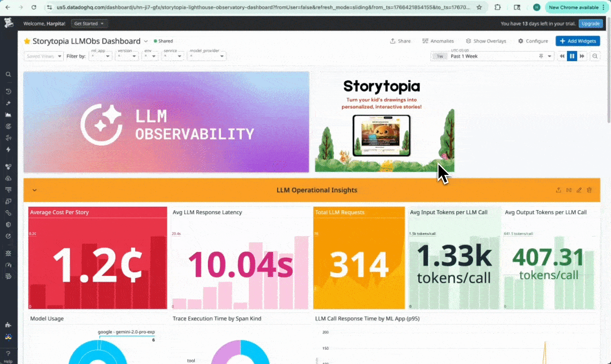Image resolution: width=611 pixels, height=364 pixels.
Task: Delete the LLM Operational Insights group using trash icon
Action: pyautogui.click(x=589, y=190)
